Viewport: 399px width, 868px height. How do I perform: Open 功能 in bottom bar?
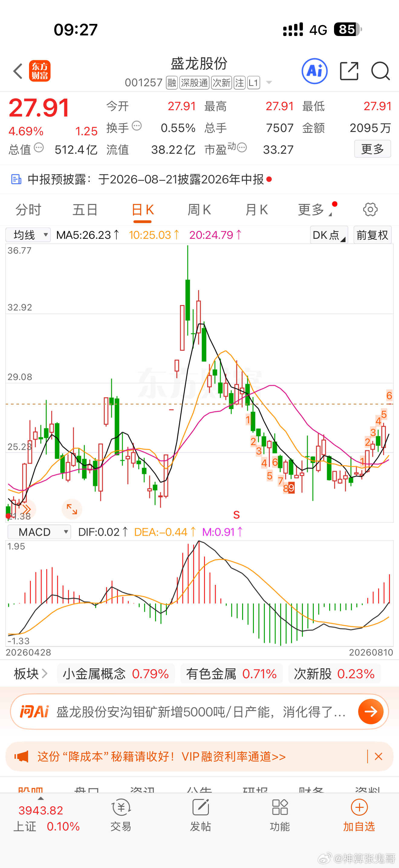280,815
